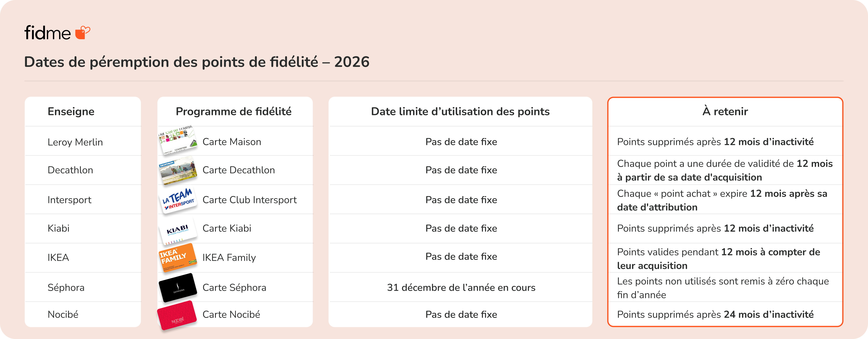This screenshot has width=868, height=339.
Task: Click the orange IKEA Family card image
Action: click(177, 257)
